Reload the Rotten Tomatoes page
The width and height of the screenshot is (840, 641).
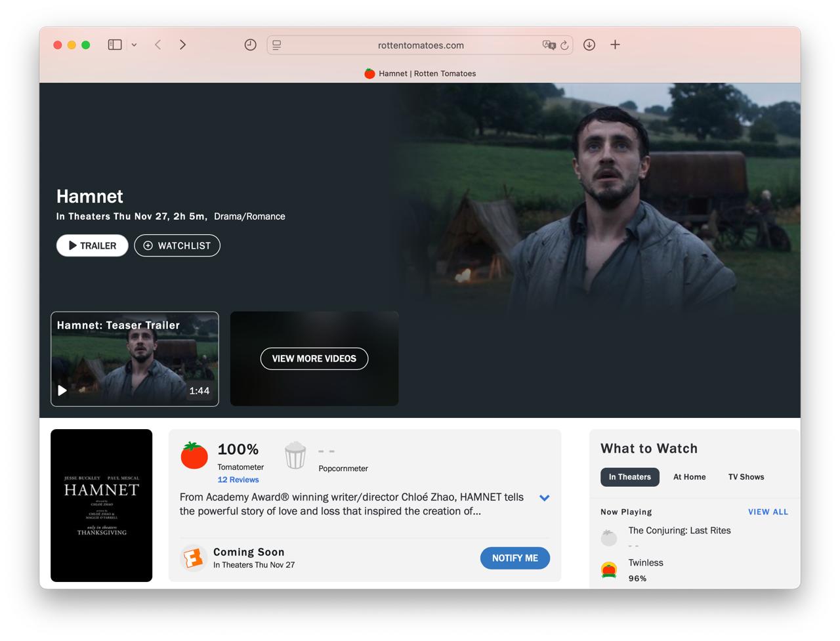(x=565, y=45)
